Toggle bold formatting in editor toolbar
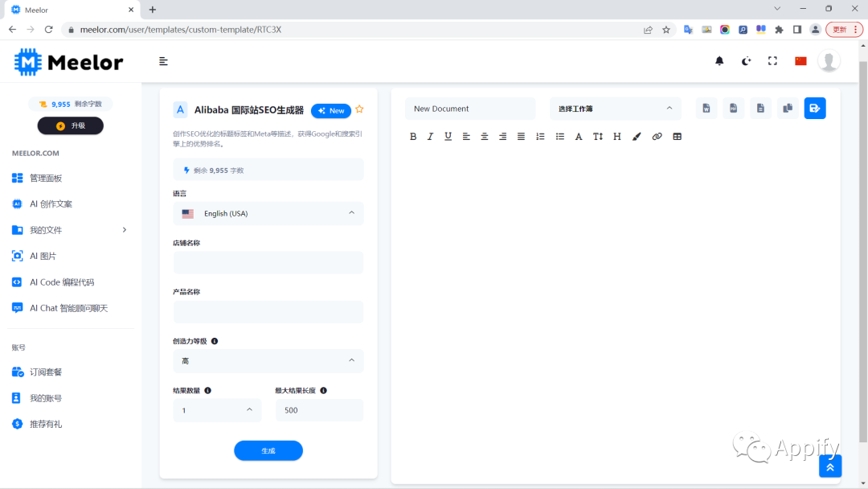 413,137
